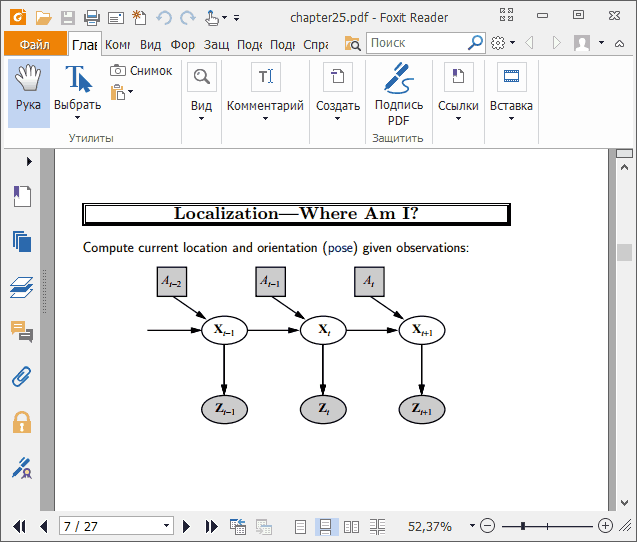Click the magnifier search button
Viewport: 637px width, 542px height.
[475, 42]
